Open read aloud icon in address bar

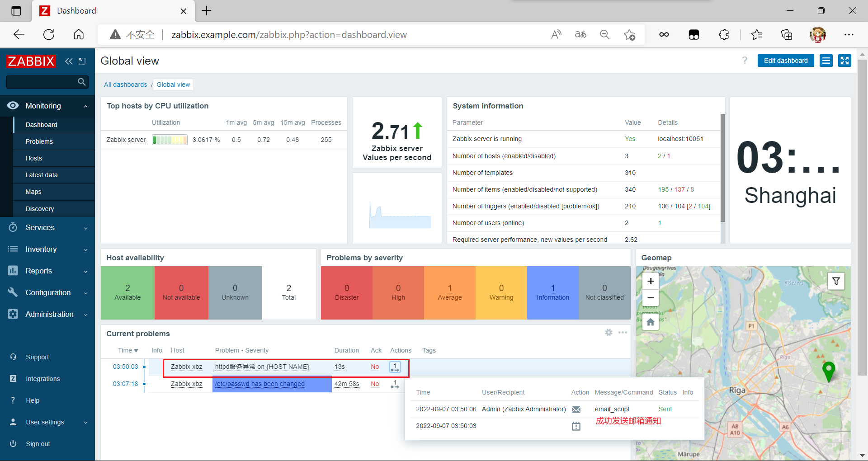[556, 34]
